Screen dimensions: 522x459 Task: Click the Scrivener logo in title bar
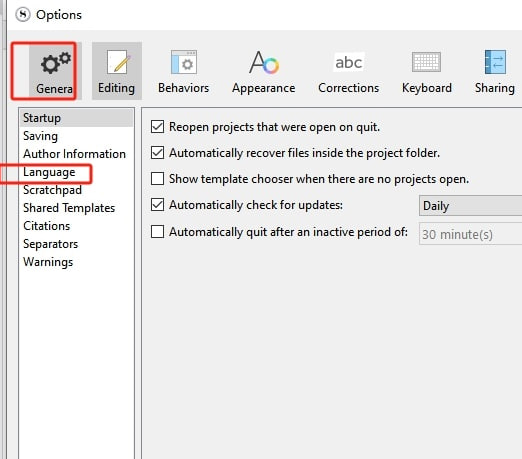pyautogui.click(x=23, y=15)
